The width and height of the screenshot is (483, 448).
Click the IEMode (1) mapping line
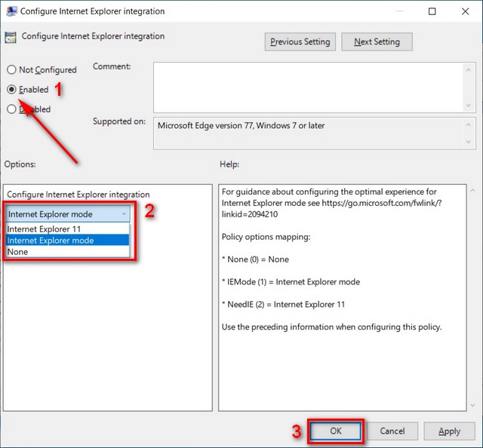pyautogui.click(x=291, y=282)
